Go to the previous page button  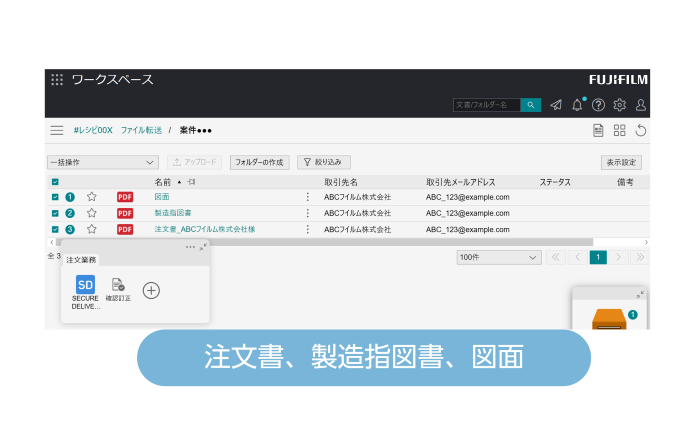(x=578, y=257)
